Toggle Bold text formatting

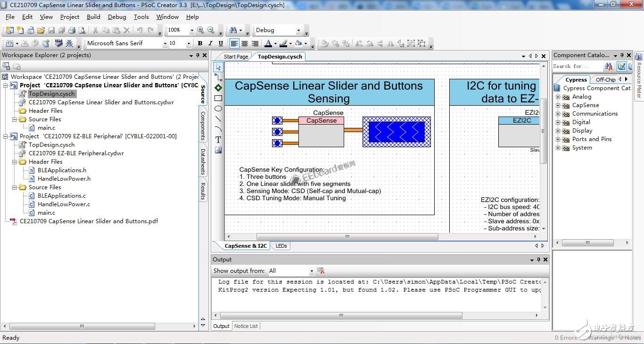(x=200, y=43)
